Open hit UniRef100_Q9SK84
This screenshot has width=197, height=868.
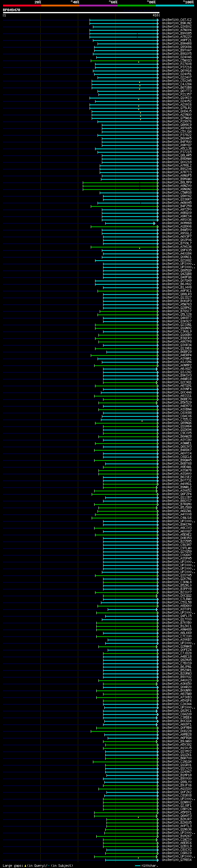pyautogui.click(x=177, y=47)
